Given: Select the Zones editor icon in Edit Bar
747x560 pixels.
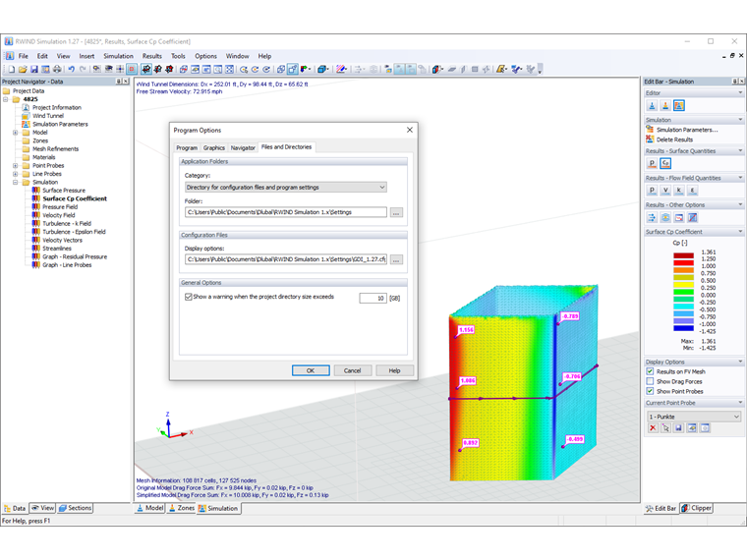Looking at the screenshot, I should (x=665, y=106).
